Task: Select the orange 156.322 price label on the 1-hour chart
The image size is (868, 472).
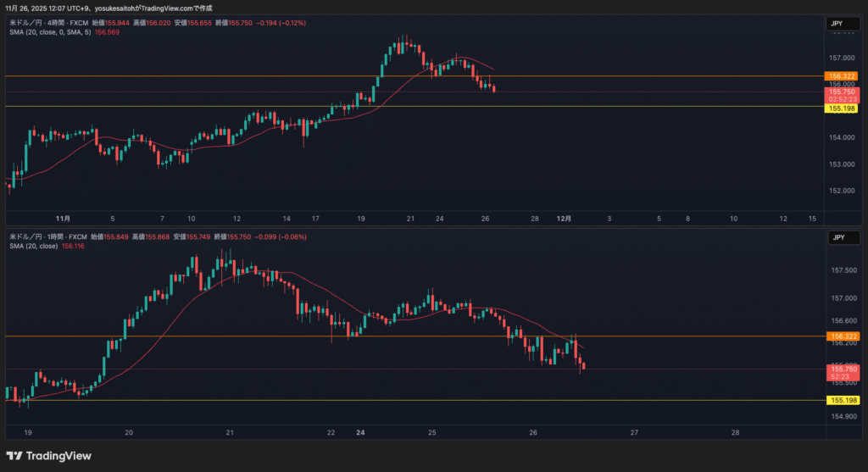Action: click(843, 336)
